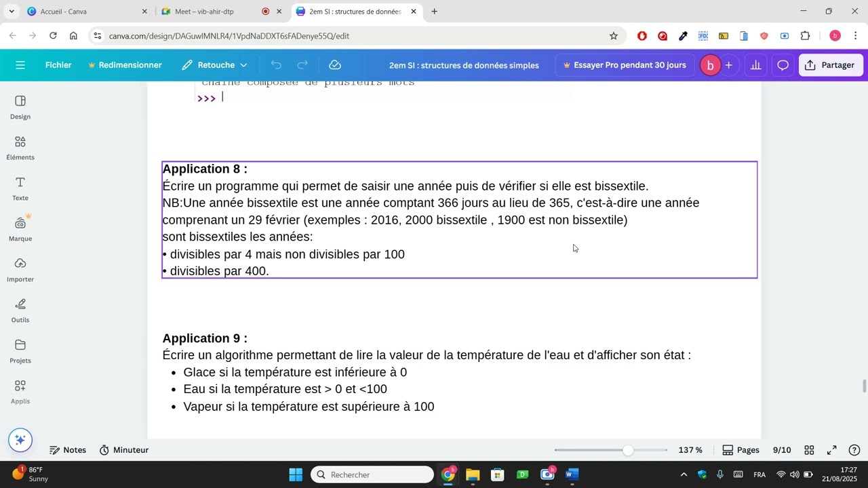Reload the current page

coord(53,36)
